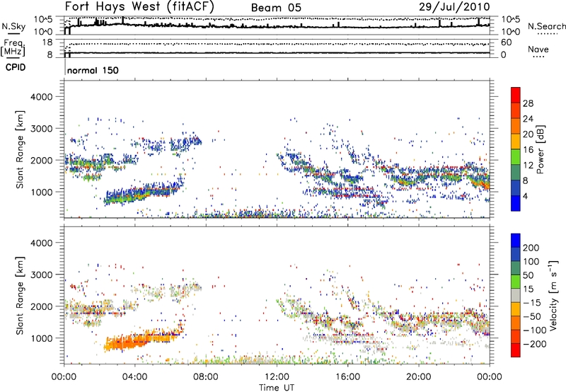Viewport: 566px width, 392px height.
Task: Click the -15 tick on Velocity scale
Action: click(532, 303)
